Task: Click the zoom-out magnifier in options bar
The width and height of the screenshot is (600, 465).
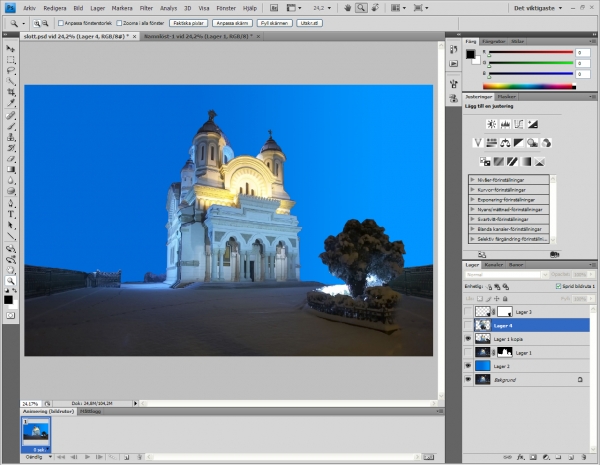Action: [45, 23]
